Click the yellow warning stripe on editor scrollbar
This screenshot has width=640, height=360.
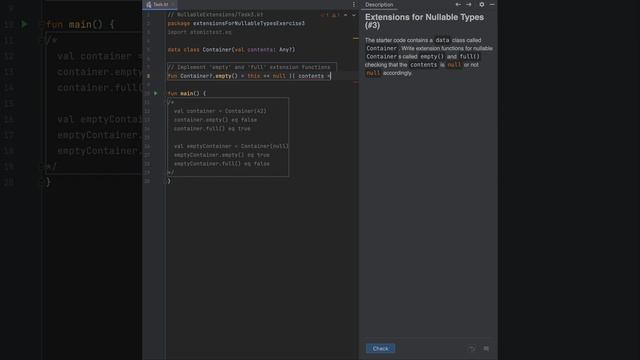[x=356, y=38]
